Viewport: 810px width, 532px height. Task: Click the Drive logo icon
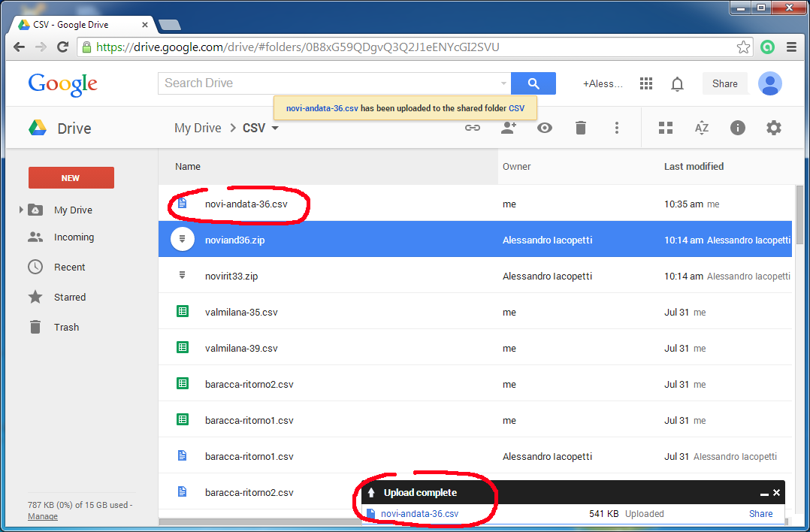[x=38, y=128]
